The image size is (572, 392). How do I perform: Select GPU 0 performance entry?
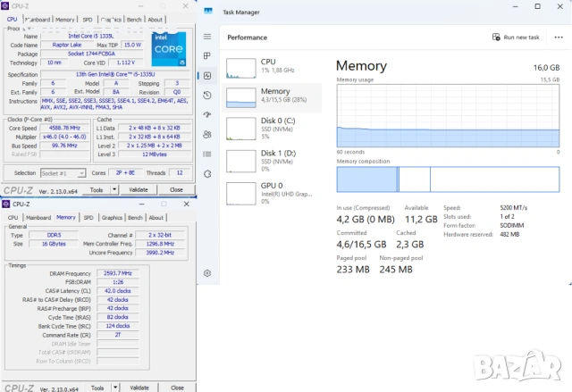[x=272, y=192]
